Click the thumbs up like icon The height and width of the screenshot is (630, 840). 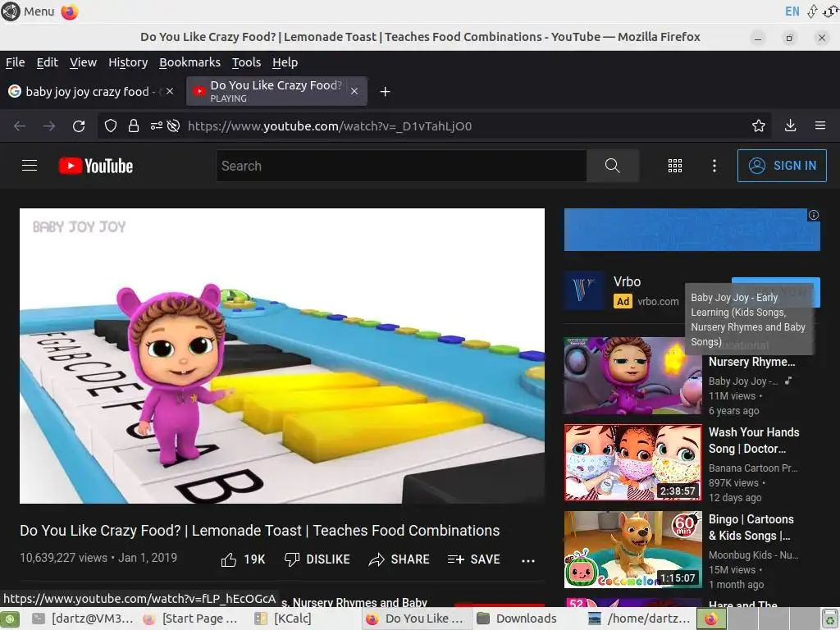(x=229, y=559)
